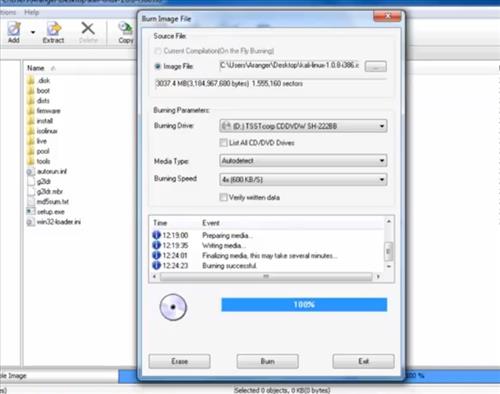Click the Exit button
500x394 pixels.
[x=363, y=361]
